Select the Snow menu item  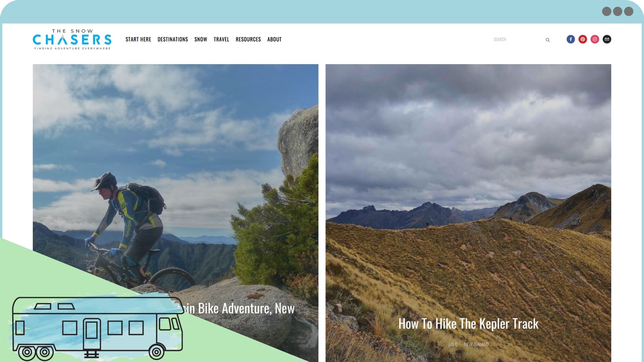click(201, 39)
